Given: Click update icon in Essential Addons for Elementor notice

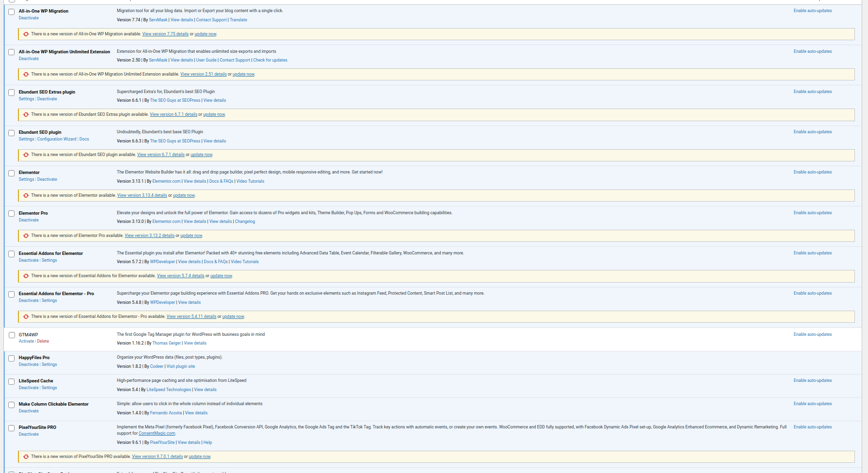Looking at the screenshot, I should (26, 276).
